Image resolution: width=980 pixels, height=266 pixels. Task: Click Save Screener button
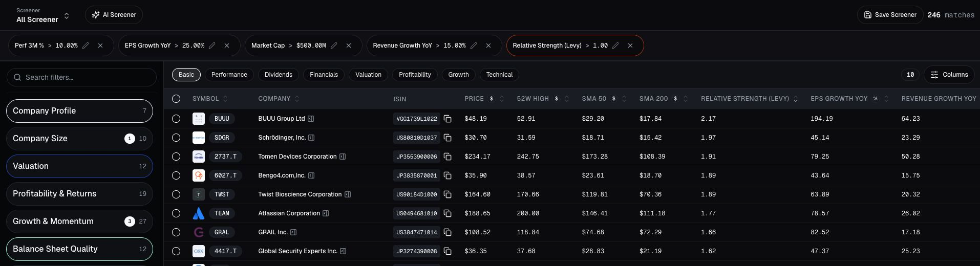(x=890, y=15)
